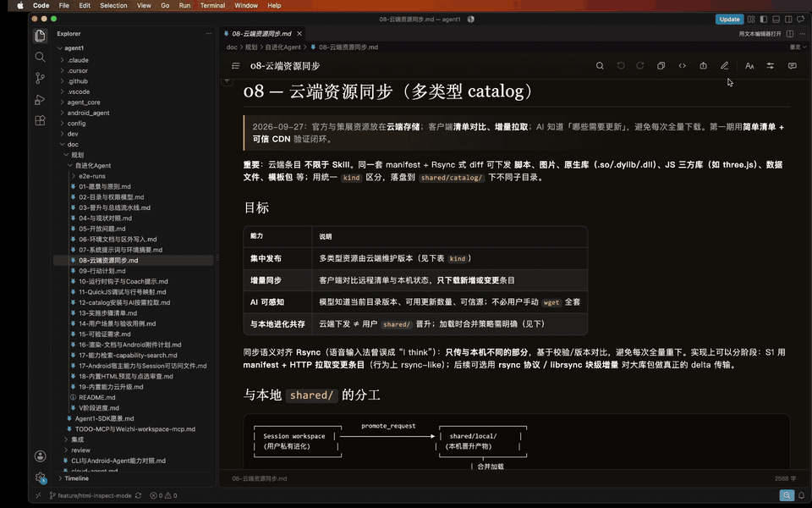Switch to source code view icon
The image size is (812, 508).
pyautogui.click(x=682, y=66)
